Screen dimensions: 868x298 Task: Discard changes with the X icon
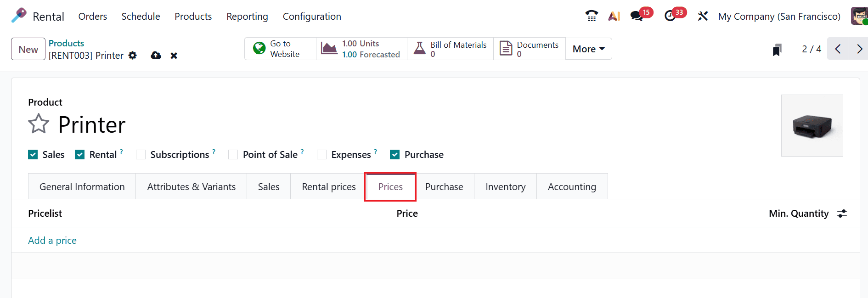pyautogui.click(x=174, y=56)
